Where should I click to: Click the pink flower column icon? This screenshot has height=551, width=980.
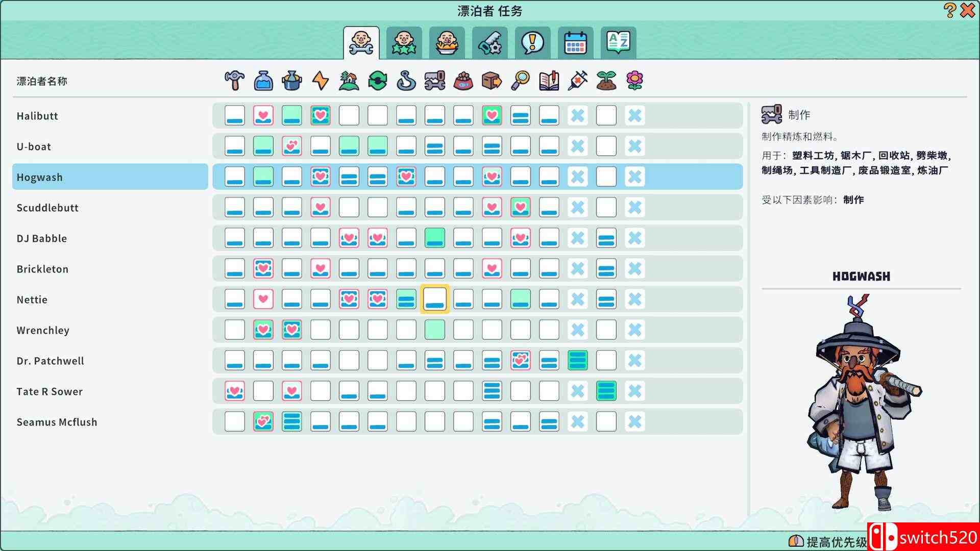[634, 81]
